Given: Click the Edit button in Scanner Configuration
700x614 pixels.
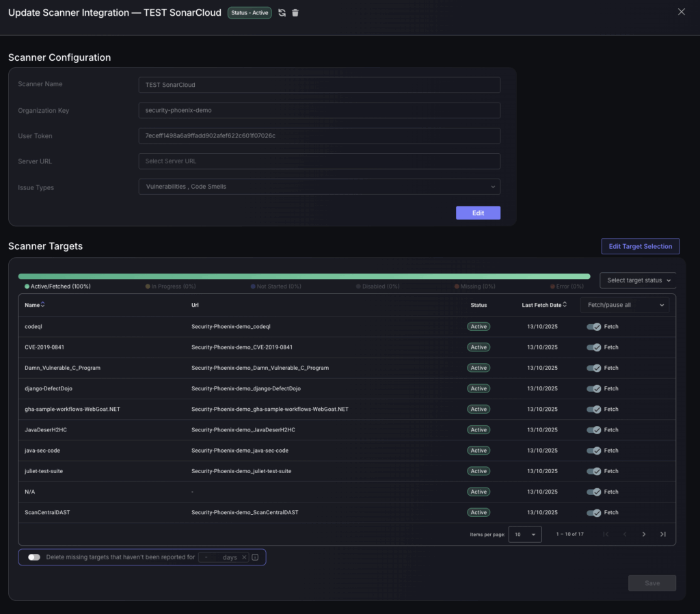Looking at the screenshot, I should pyautogui.click(x=478, y=213).
